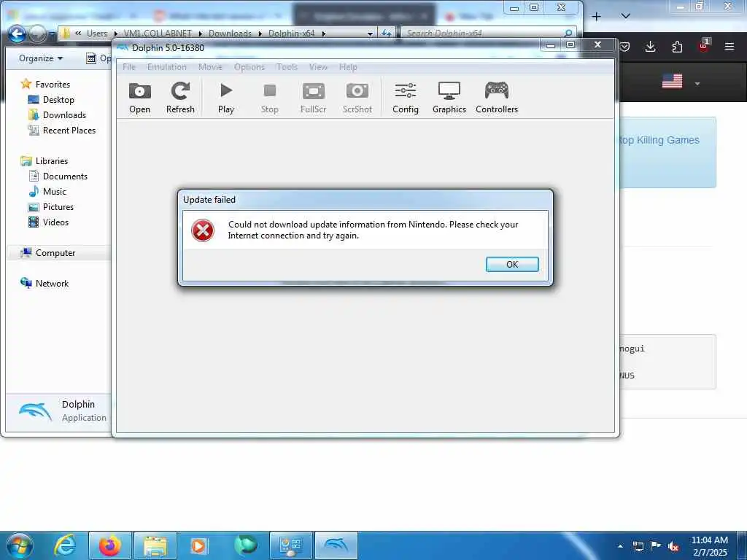The width and height of the screenshot is (747, 560).
Task: Click the Stop toolbar button in Dolphin
Action: coord(270,98)
